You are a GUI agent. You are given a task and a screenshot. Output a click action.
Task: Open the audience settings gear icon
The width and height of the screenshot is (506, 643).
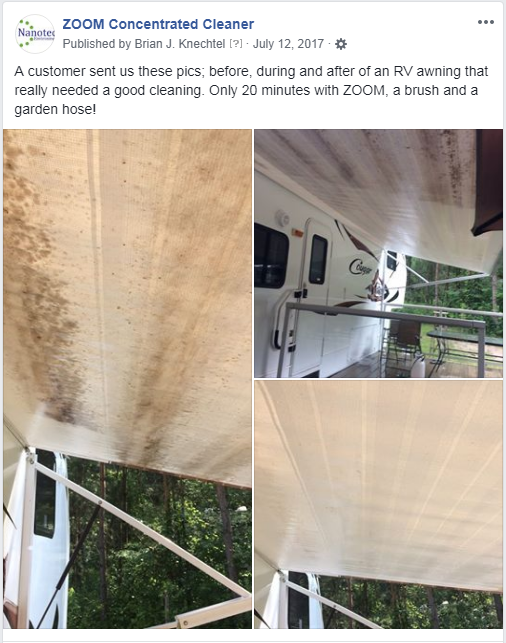(x=341, y=44)
